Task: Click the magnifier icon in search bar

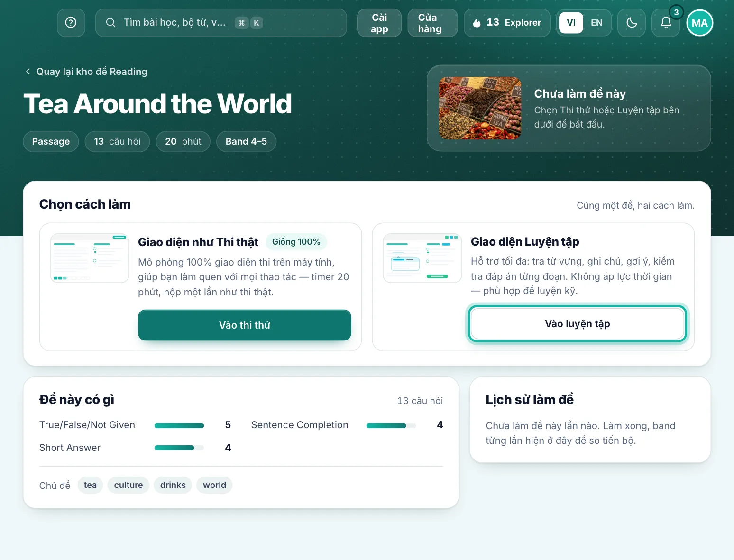Action: [x=110, y=23]
